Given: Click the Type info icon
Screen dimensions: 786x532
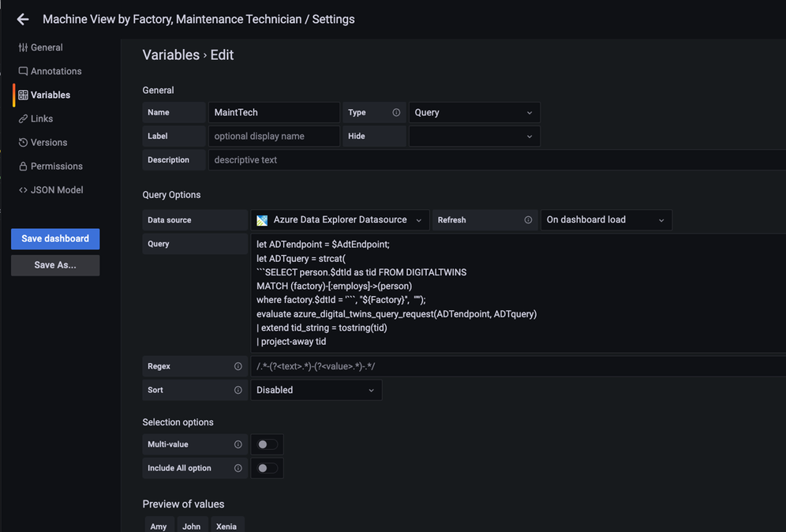Looking at the screenshot, I should 396,112.
